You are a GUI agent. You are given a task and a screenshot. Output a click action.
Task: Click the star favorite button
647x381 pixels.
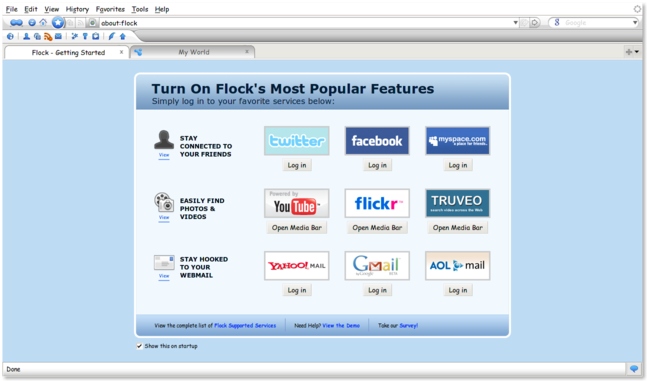[58, 23]
